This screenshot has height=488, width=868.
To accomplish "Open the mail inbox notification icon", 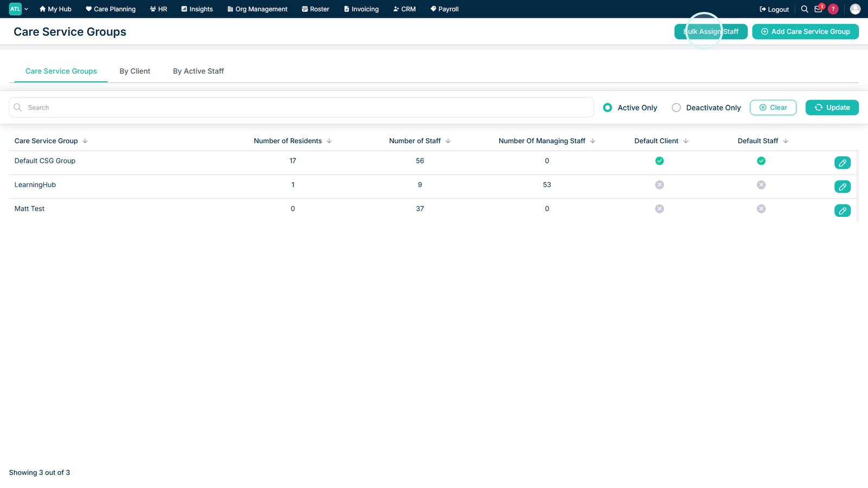I will click(819, 9).
